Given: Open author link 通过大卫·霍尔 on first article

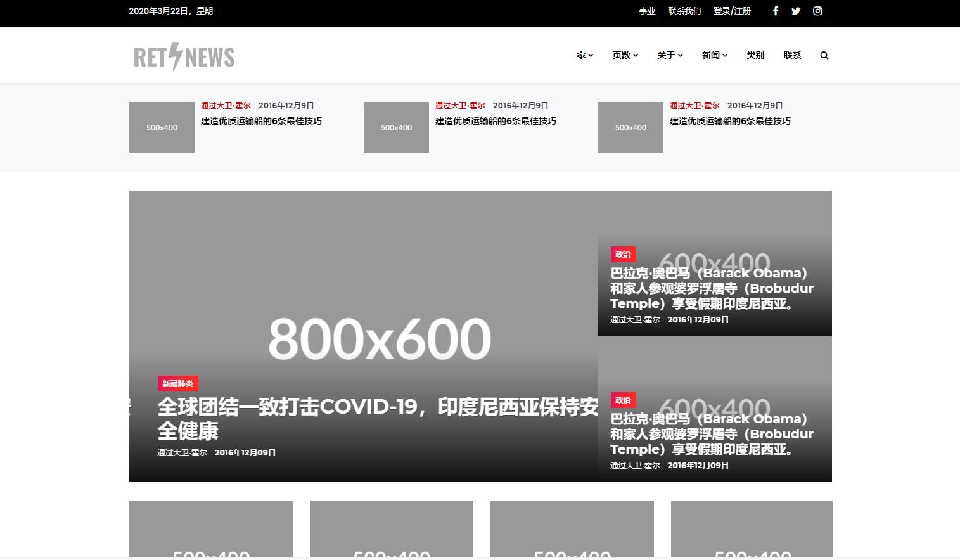Looking at the screenshot, I should pos(226,105).
